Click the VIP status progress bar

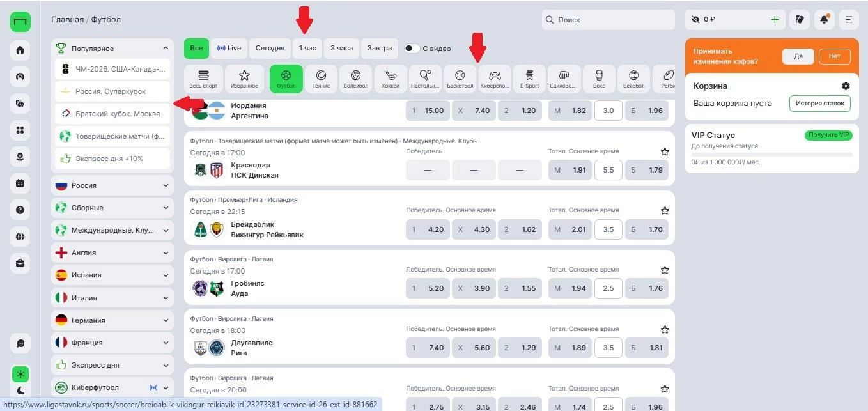[x=771, y=155]
